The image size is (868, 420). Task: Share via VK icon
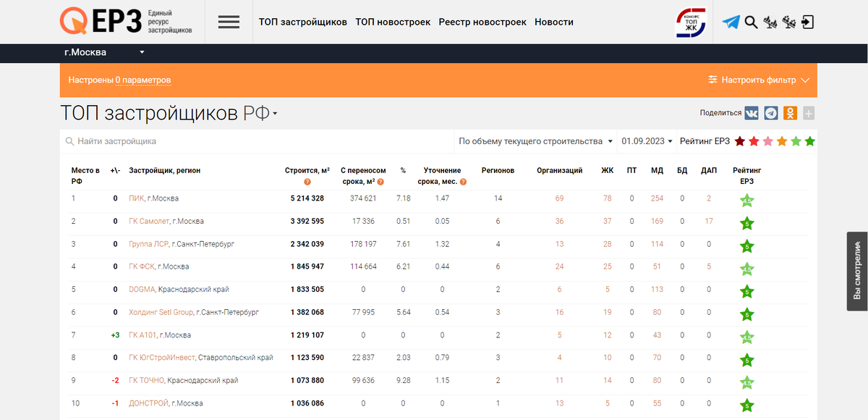752,113
